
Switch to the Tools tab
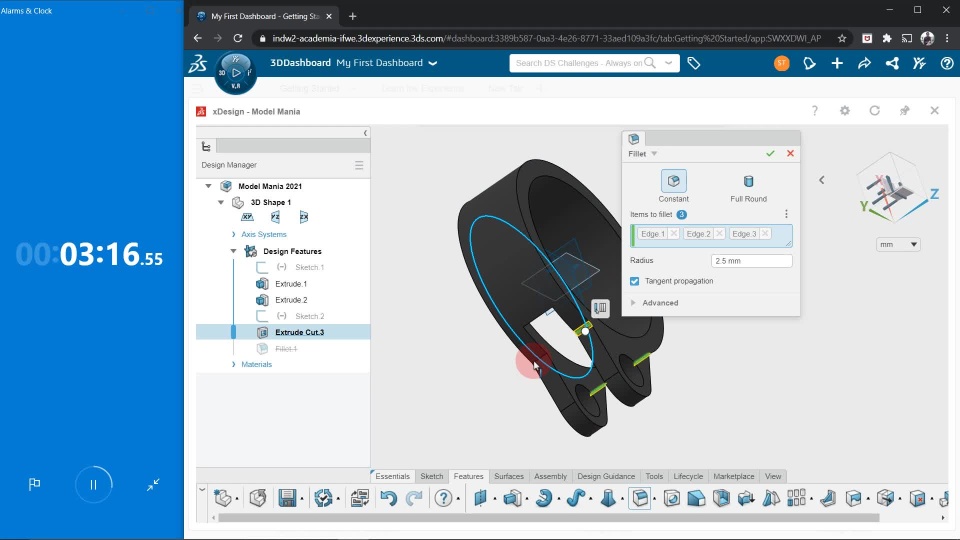pyautogui.click(x=654, y=476)
